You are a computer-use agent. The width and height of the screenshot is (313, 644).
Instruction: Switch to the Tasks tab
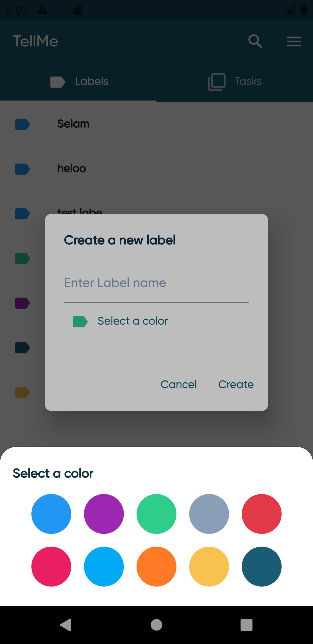point(235,82)
